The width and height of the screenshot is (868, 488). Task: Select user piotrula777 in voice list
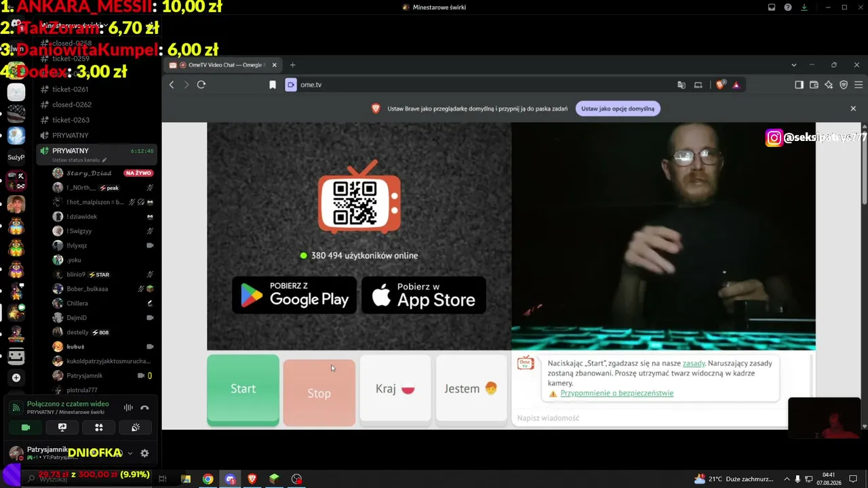[x=82, y=390]
